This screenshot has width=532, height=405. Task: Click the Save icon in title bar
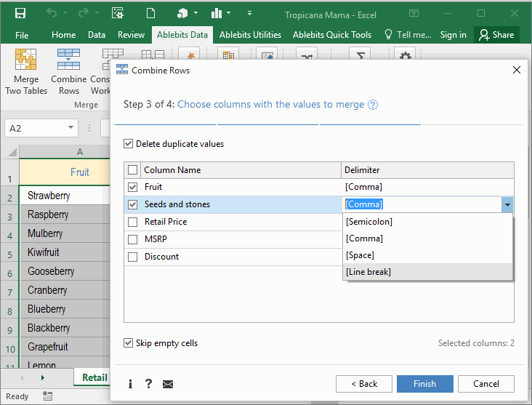[x=20, y=14]
